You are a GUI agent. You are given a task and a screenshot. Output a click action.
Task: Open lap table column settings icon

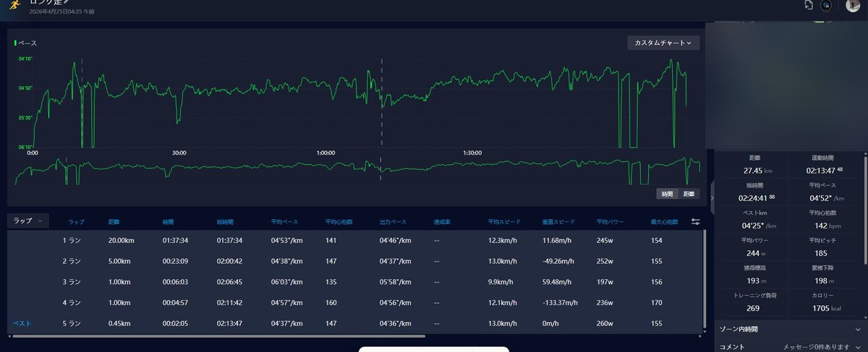(696, 221)
